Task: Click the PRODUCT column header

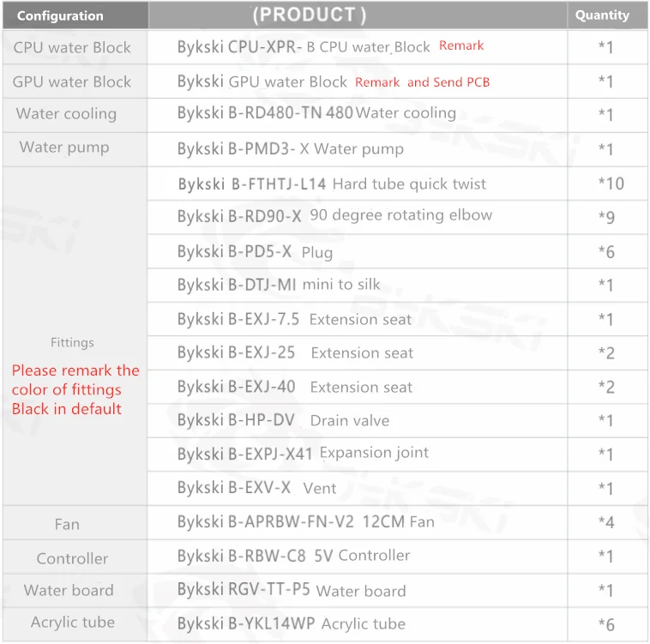Action: (x=310, y=15)
